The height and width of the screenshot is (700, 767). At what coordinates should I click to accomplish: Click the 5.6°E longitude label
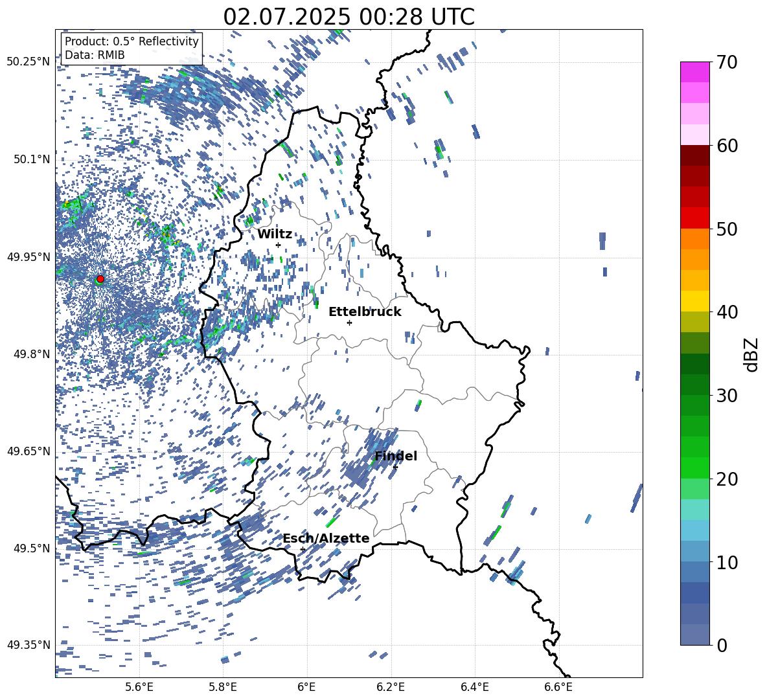[x=139, y=687]
